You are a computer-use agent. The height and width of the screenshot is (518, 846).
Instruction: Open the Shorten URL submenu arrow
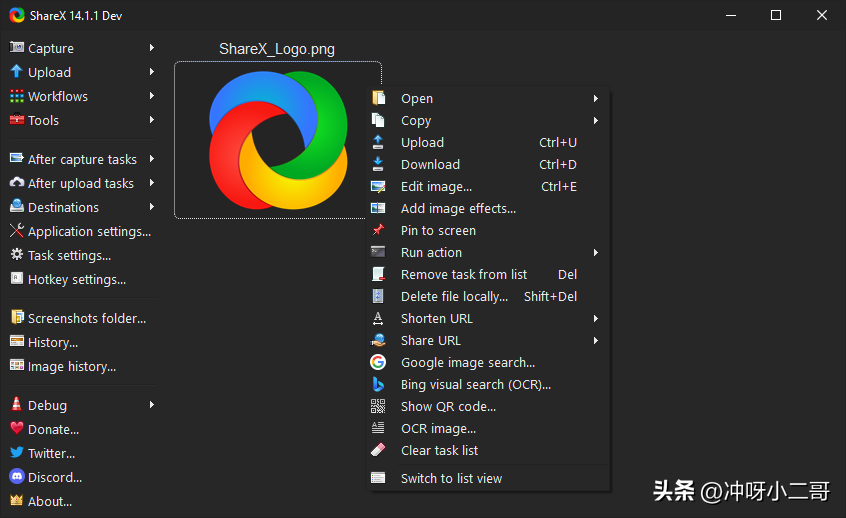pyautogui.click(x=596, y=318)
